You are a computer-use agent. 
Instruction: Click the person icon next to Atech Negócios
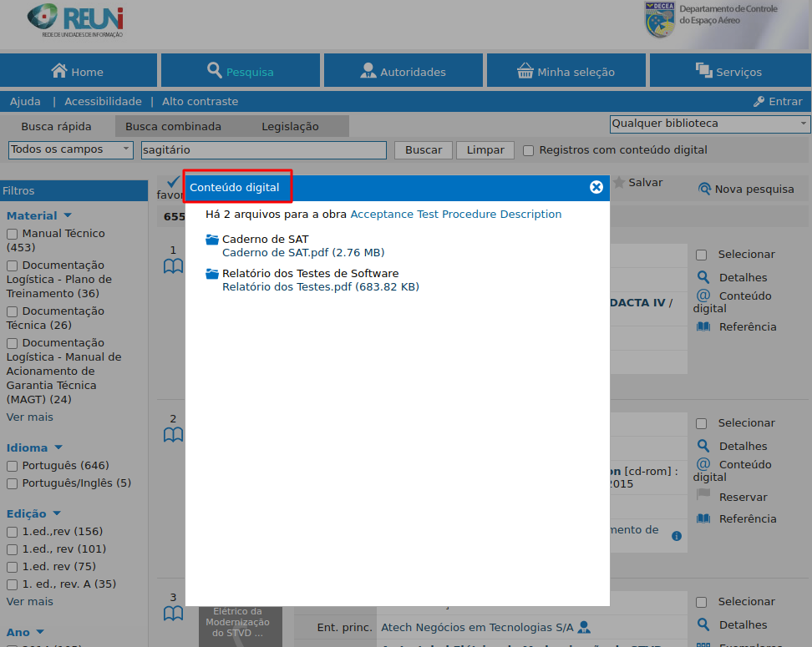point(584,627)
